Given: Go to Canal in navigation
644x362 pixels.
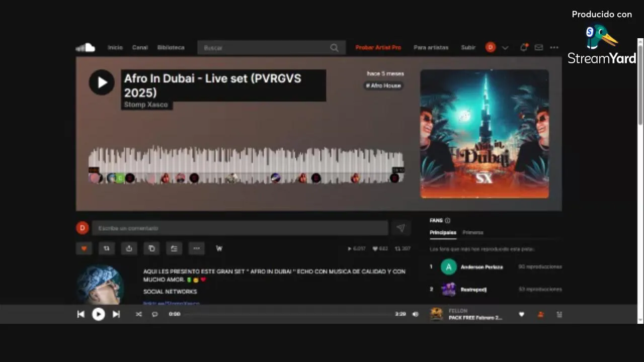Looking at the screenshot, I should (140, 48).
